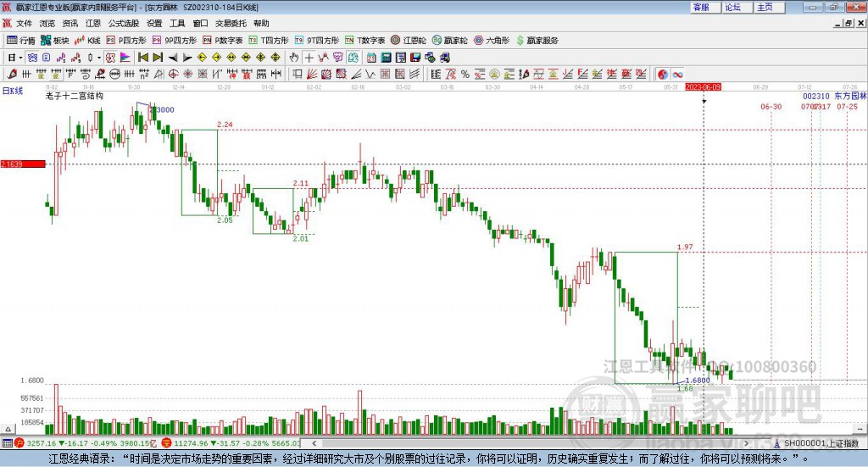Click horizontal scrollbar right arrow
Viewport: 868px width, 467px height.
click(x=746, y=443)
